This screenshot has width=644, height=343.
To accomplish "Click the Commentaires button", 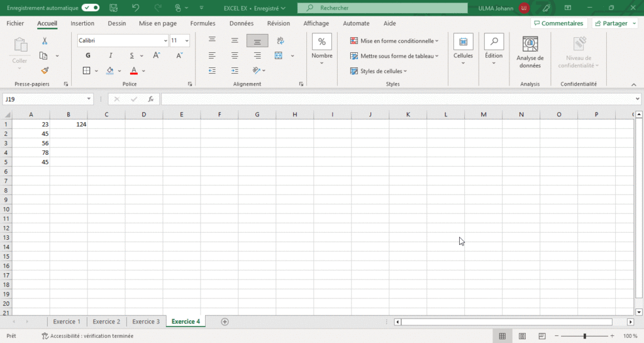I will tap(558, 23).
